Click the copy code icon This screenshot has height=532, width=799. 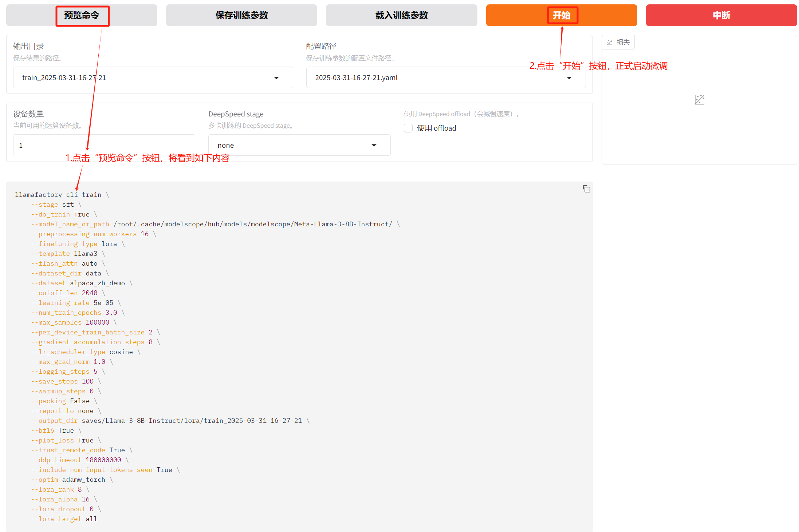tap(586, 189)
